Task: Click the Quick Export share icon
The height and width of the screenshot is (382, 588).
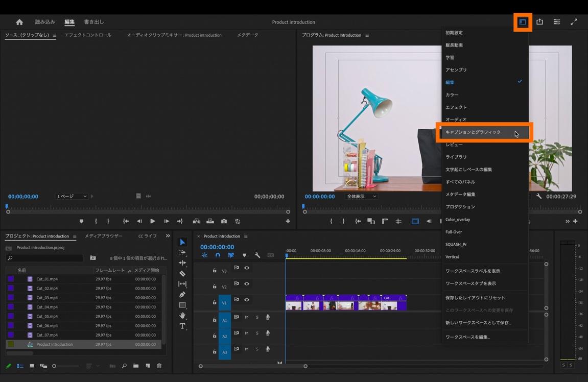Action: point(539,22)
